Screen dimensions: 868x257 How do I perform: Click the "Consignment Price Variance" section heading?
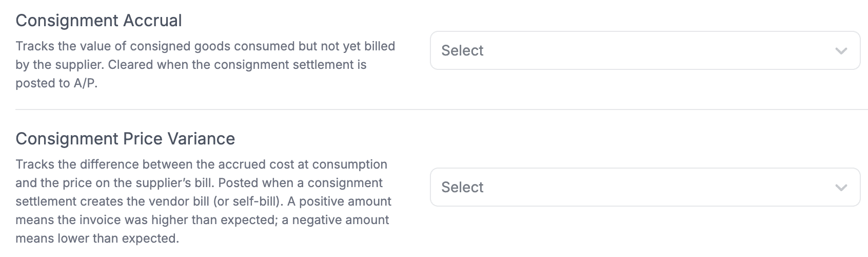(125, 139)
